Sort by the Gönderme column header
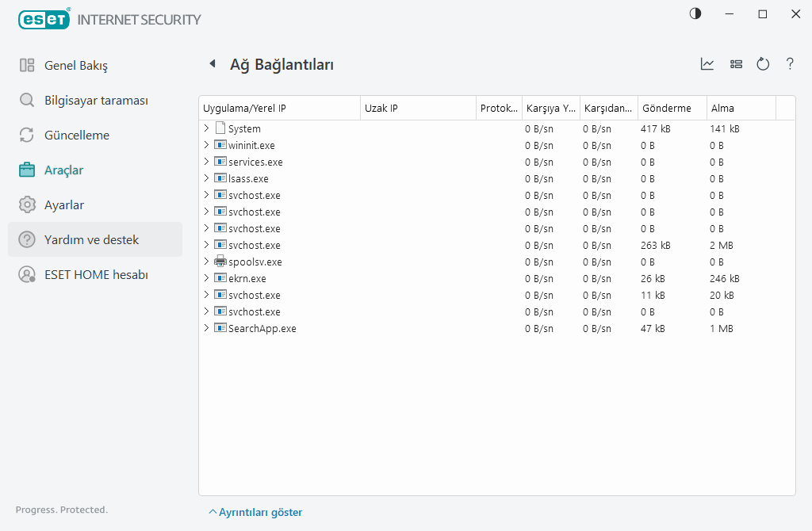The image size is (812, 531). 666,109
